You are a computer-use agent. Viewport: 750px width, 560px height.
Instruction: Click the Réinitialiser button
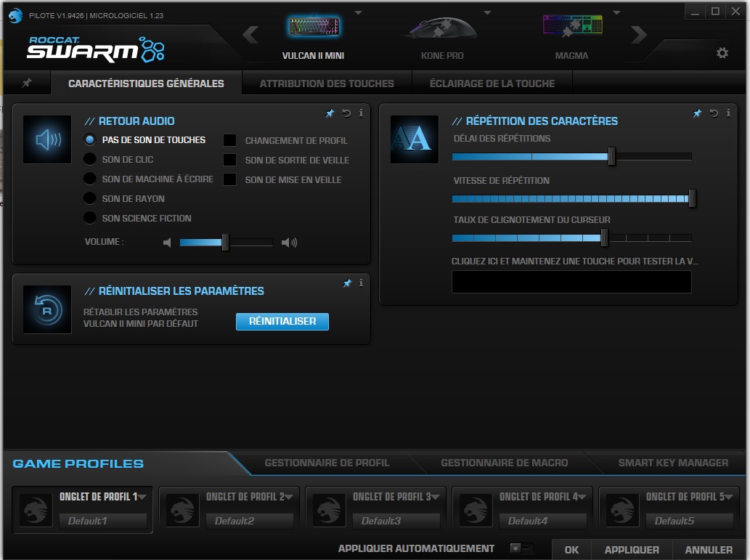pos(282,320)
